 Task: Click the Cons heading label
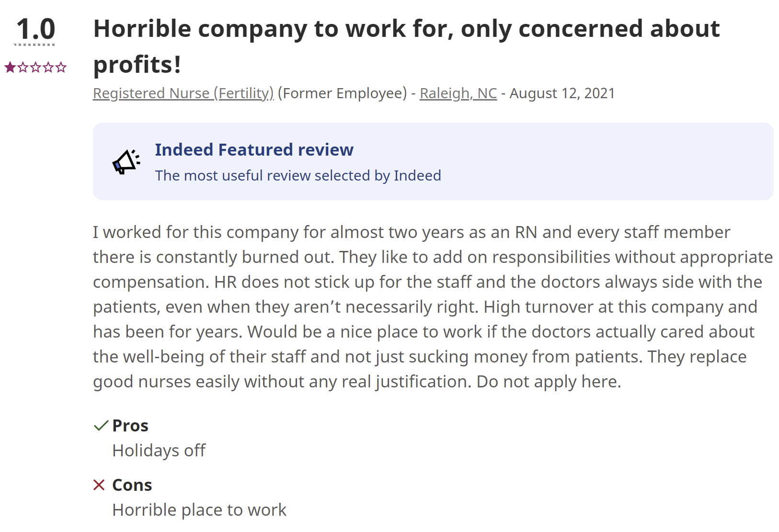(x=132, y=485)
